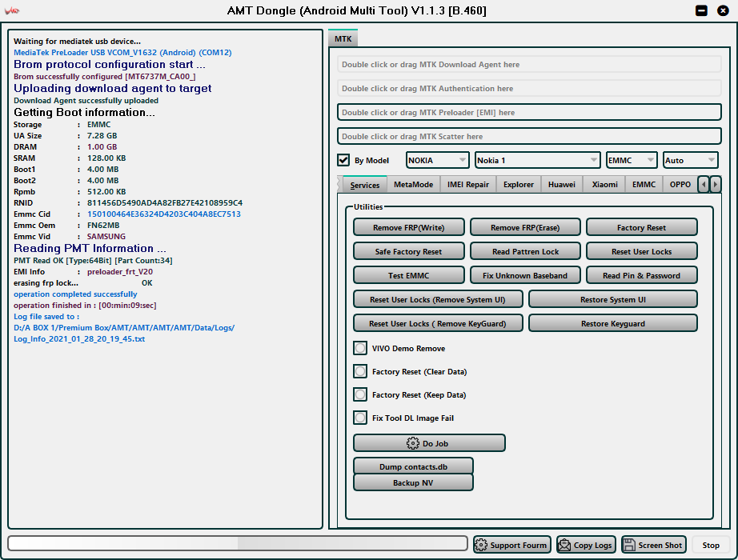This screenshot has width=738, height=560.
Task: Click the Test EMMC button
Action: 408,275
